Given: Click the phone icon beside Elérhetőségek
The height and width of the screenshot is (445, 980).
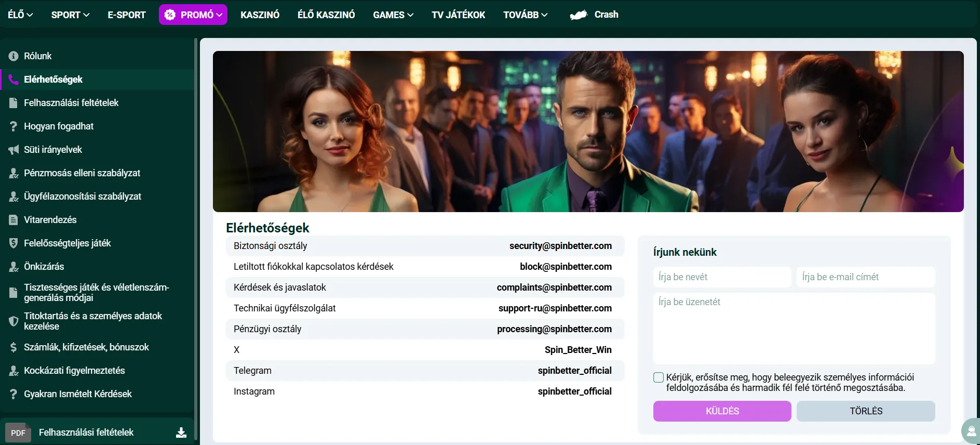Looking at the screenshot, I should [14, 80].
